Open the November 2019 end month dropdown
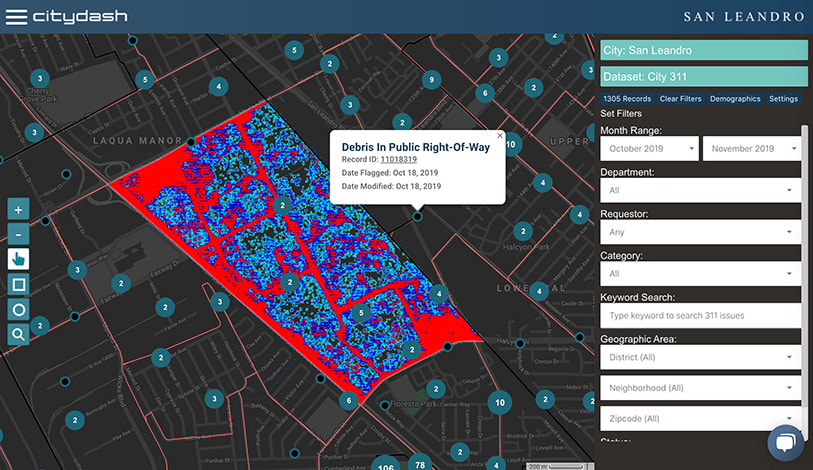Screen dimensions: 813x470 click(x=751, y=149)
